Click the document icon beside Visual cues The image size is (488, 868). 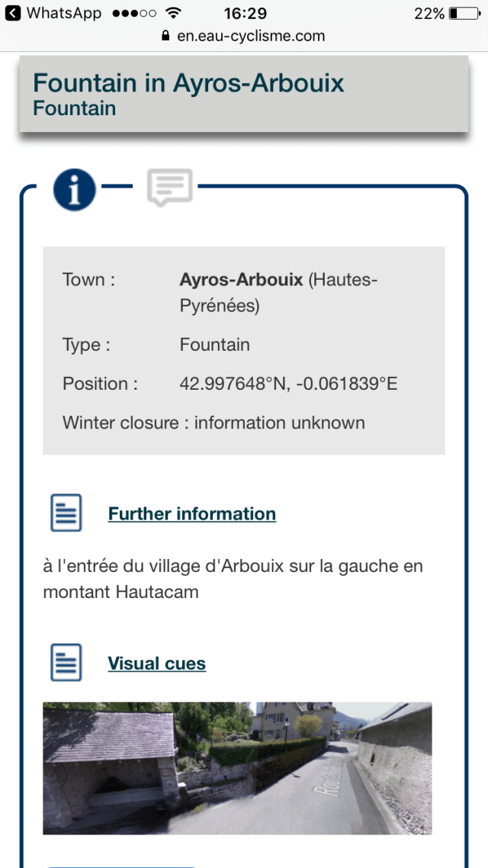[x=66, y=662]
